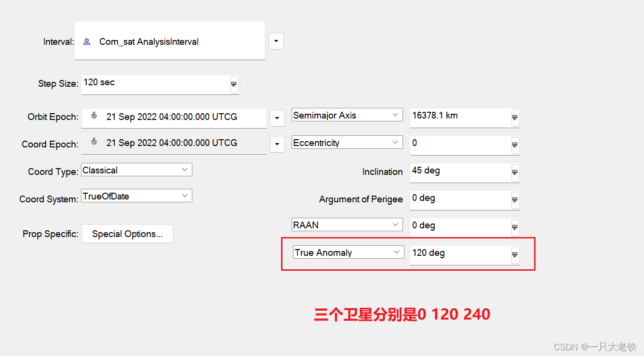Click the Orbit Epoch date field
The width and height of the screenshot is (644, 356).
pyautogui.click(x=174, y=118)
